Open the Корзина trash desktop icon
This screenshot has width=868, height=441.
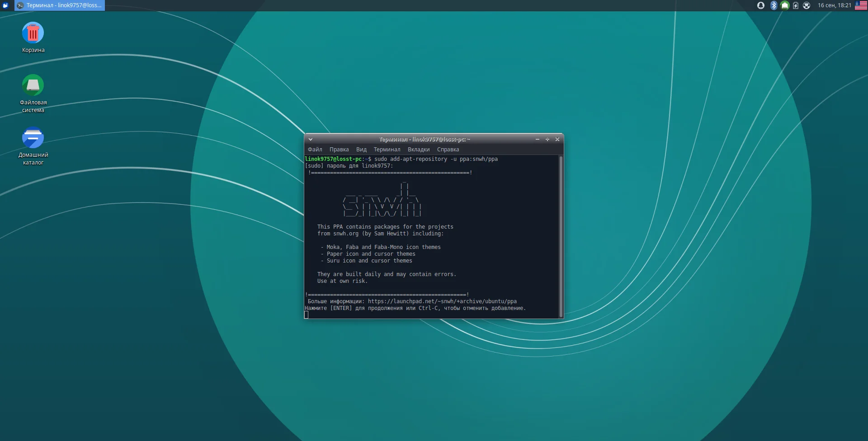(33, 33)
